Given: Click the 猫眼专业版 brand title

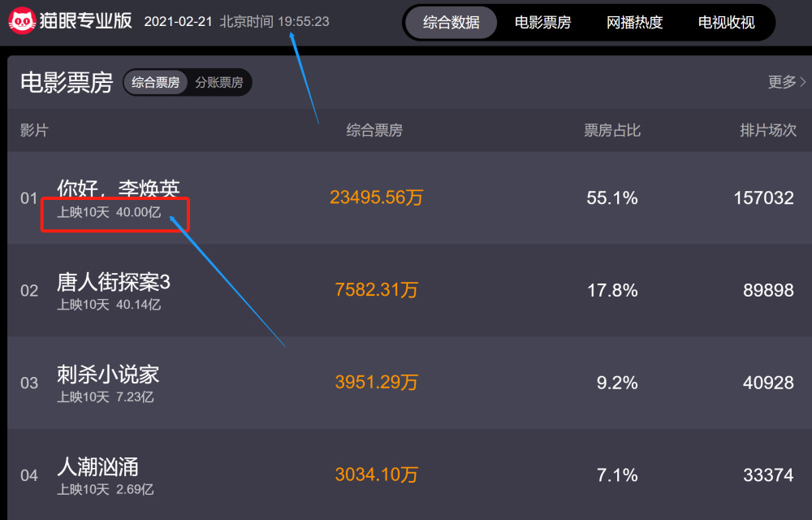Looking at the screenshot, I should pyautogui.click(x=86, y=21).
